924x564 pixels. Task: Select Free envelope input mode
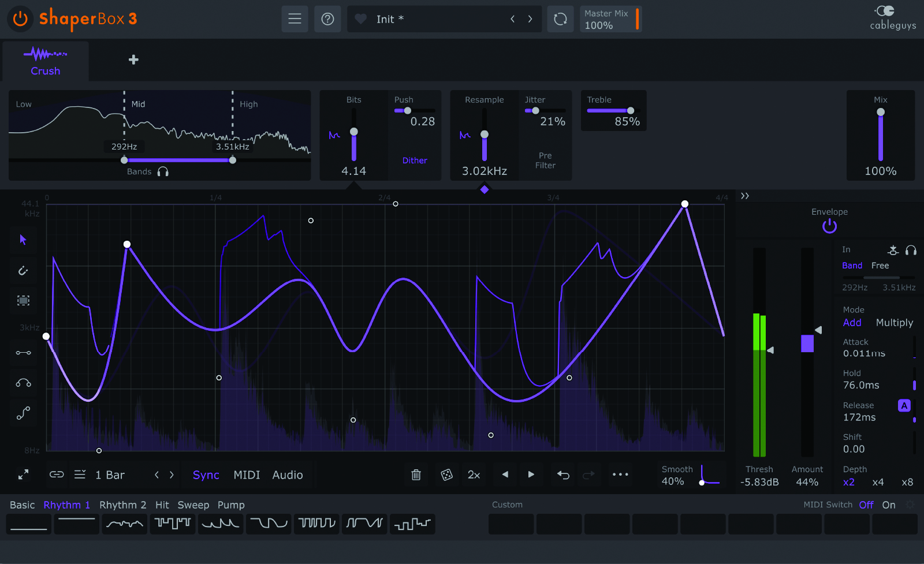click(880, 266)
